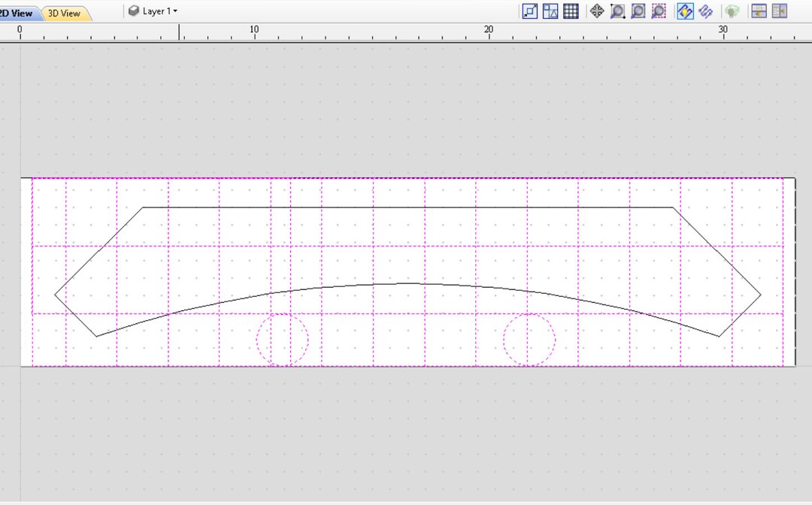This screenshot has height=505, width=812.
Task: Click the layers stack icon beside Layer 1
Action: (134, 11)
